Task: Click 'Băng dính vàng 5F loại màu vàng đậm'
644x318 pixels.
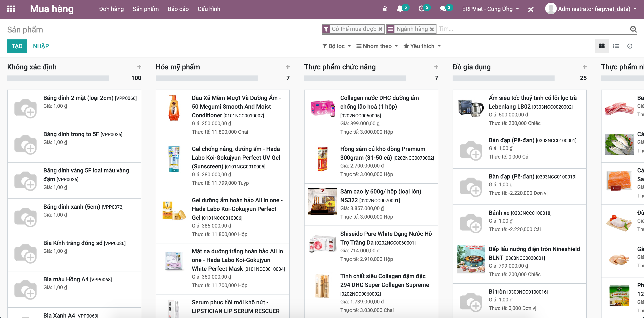Action: click(86, 175)
